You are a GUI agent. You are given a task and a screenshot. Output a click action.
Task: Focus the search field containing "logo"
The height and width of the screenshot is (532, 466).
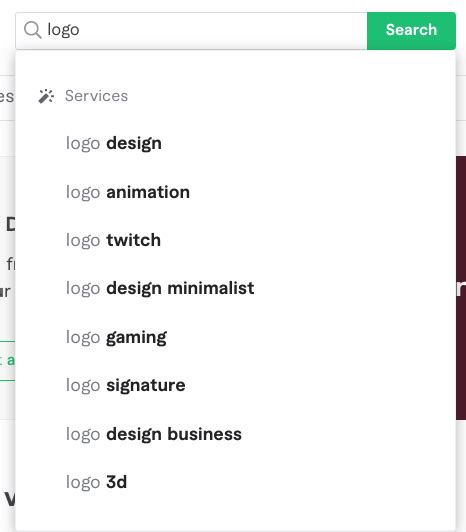point(191,31)
